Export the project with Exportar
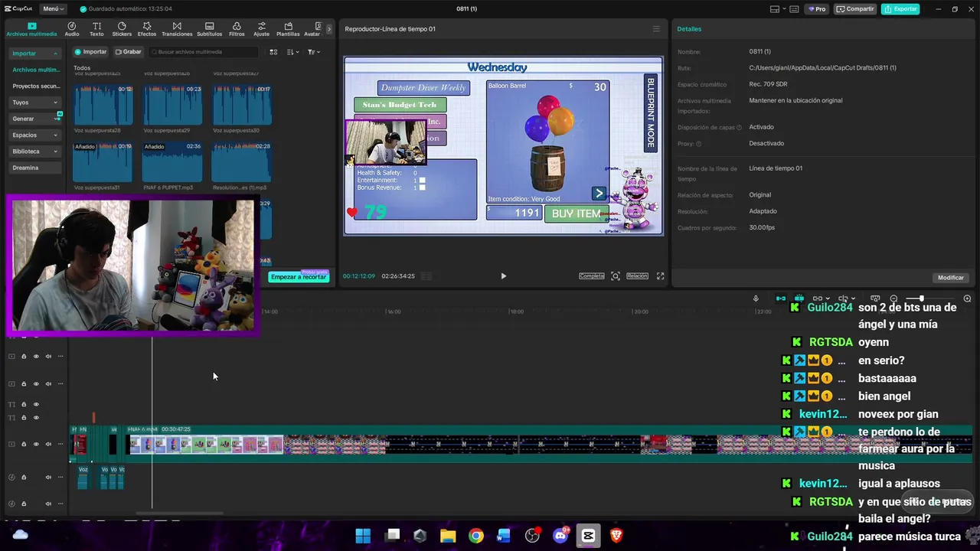This screenshot has height=551, width=980. [900, 9]
